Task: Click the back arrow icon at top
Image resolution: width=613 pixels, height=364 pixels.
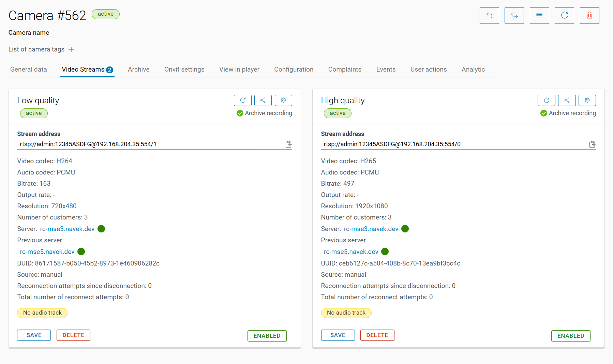Action: (489, 15)
